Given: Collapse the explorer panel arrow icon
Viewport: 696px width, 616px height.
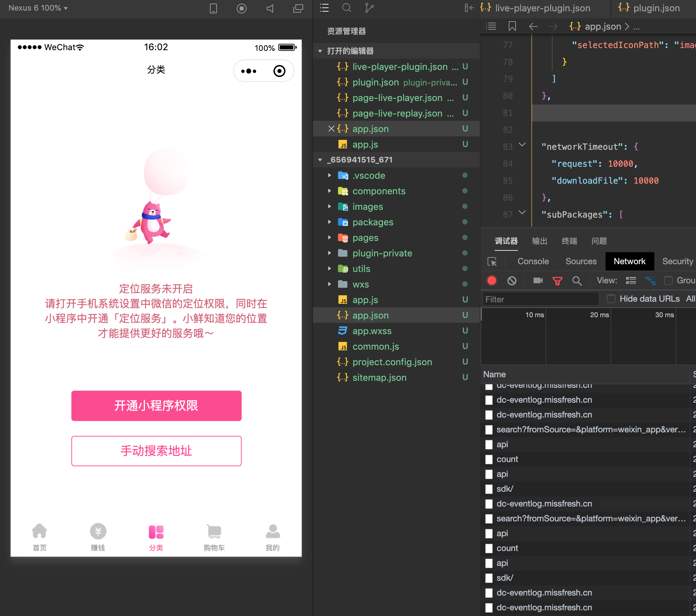Looking at the screenshot, I should 469,8.
